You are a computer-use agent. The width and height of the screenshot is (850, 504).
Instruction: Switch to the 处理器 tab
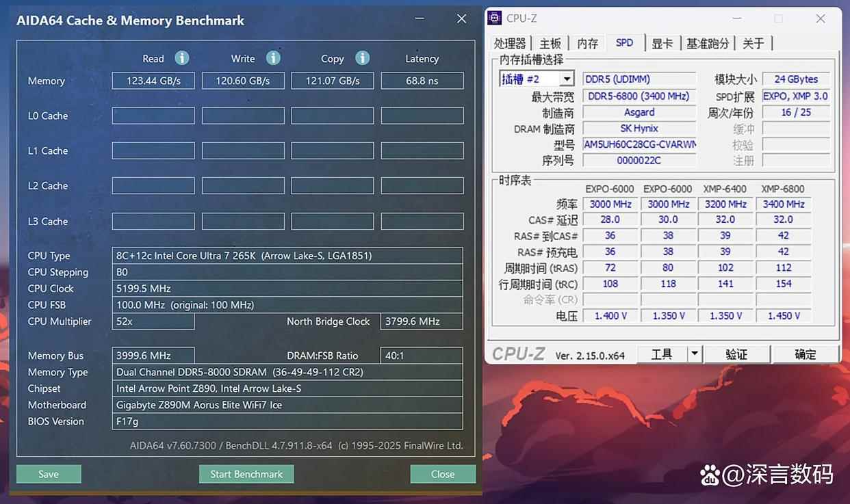[x=510, y=44]
